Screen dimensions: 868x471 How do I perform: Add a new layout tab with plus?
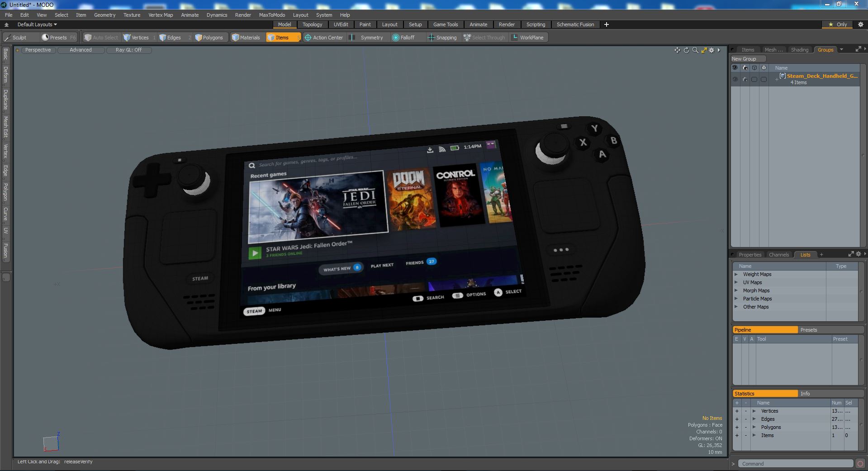click(607, 24)
